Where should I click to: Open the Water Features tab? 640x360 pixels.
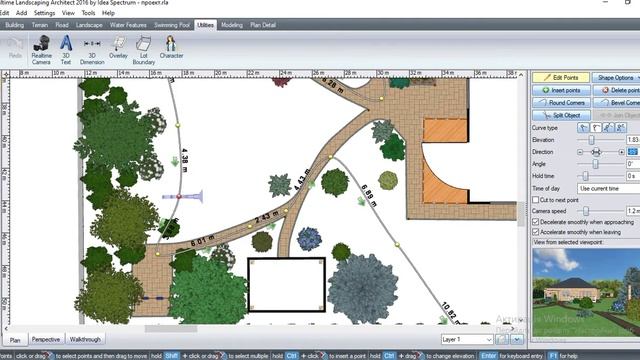(x=128, y=25)
